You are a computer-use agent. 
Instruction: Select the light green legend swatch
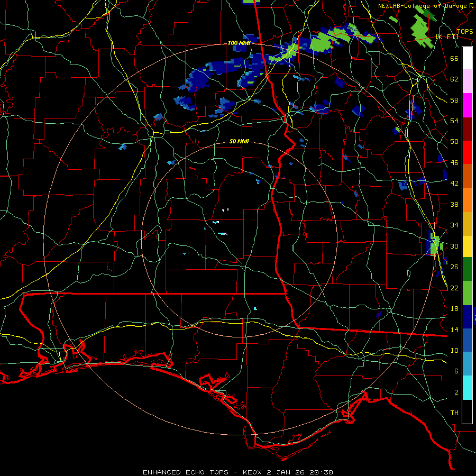coord(467,293)
